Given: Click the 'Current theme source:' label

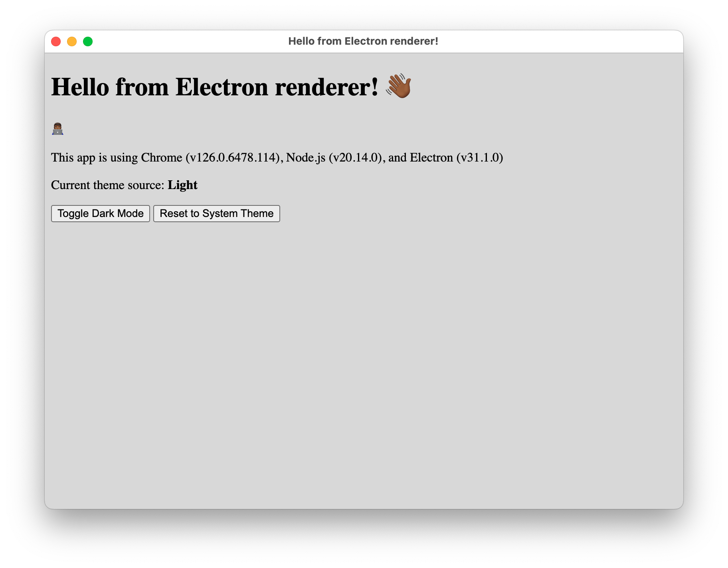Looking at the screenshot, I should click(x=108, y=185).
